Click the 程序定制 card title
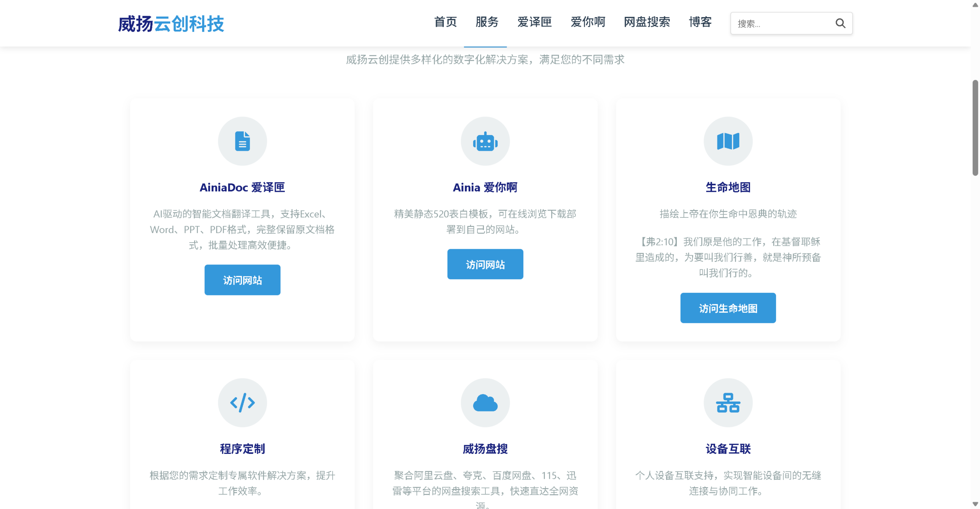This screenshot has width=980, height=509. tap(242, 449)
